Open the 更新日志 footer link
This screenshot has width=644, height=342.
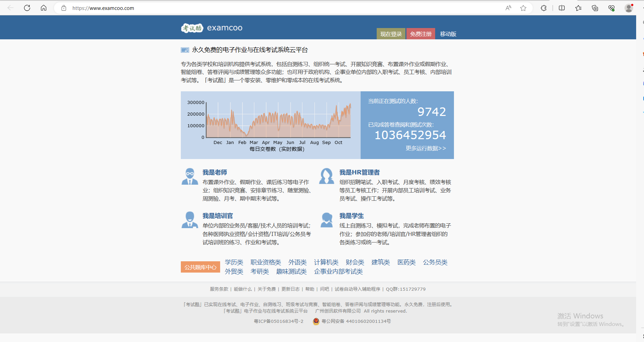tap(291, 289)
